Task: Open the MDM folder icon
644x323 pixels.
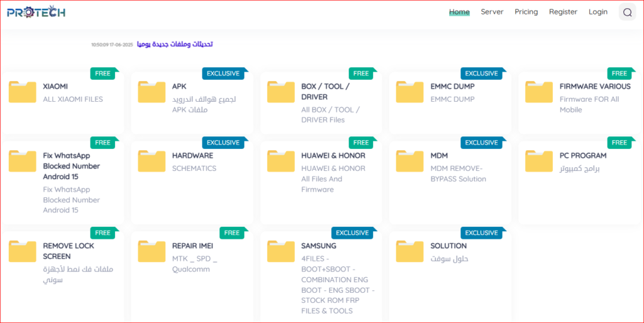Action: pyautogui.click(x=410, y=161)
